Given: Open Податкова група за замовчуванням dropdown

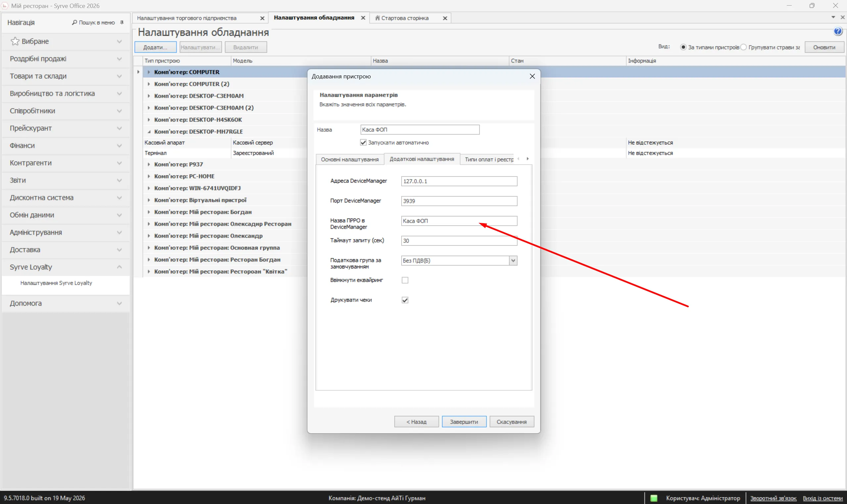Looking at the screenshot, I should coord(513,261).
